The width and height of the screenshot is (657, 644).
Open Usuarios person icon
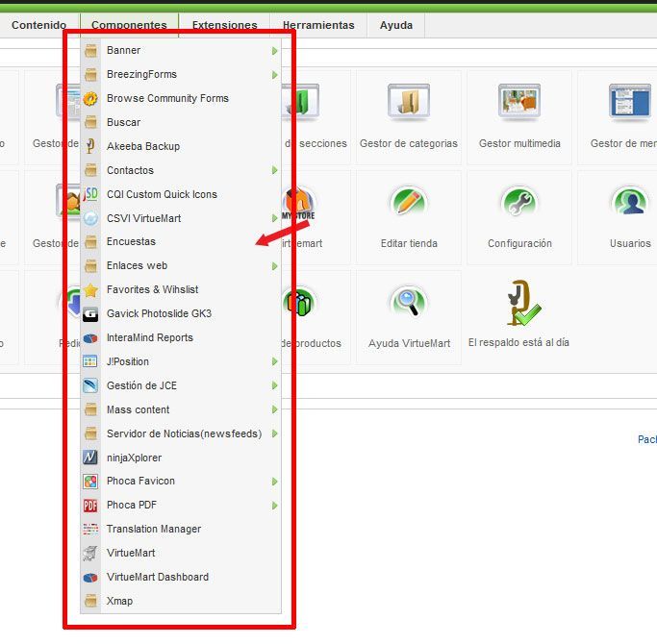click(630, 202)
